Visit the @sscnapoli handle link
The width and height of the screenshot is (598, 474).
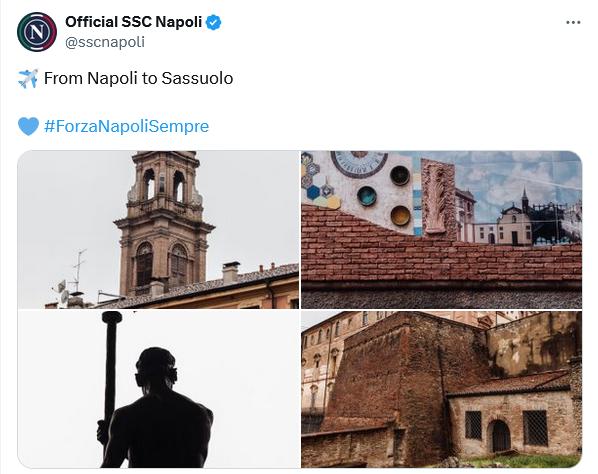[x=105, y=42]
